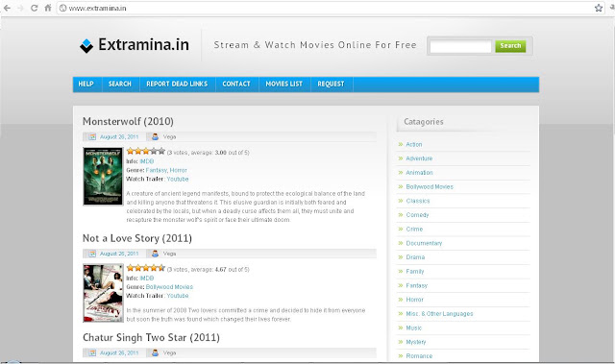Open Fantasy genre link for Monsterwolf
615x364 pixels.
156,170
